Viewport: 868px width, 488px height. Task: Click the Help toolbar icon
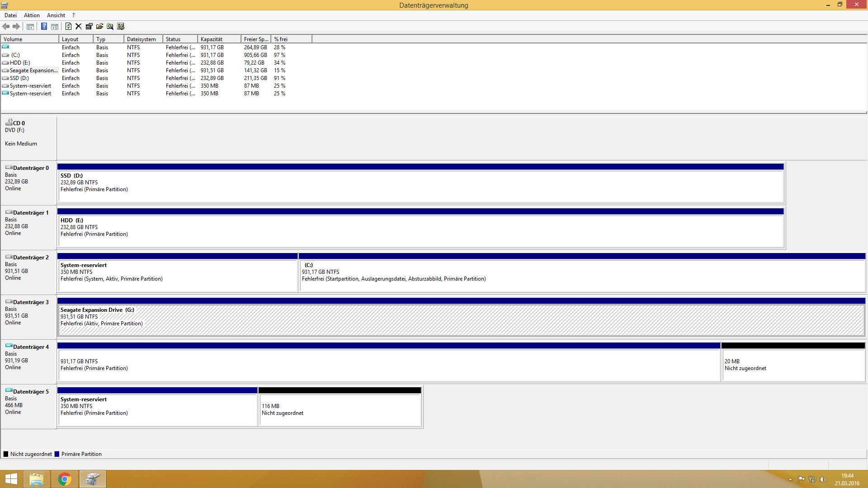tap(44, 26)
